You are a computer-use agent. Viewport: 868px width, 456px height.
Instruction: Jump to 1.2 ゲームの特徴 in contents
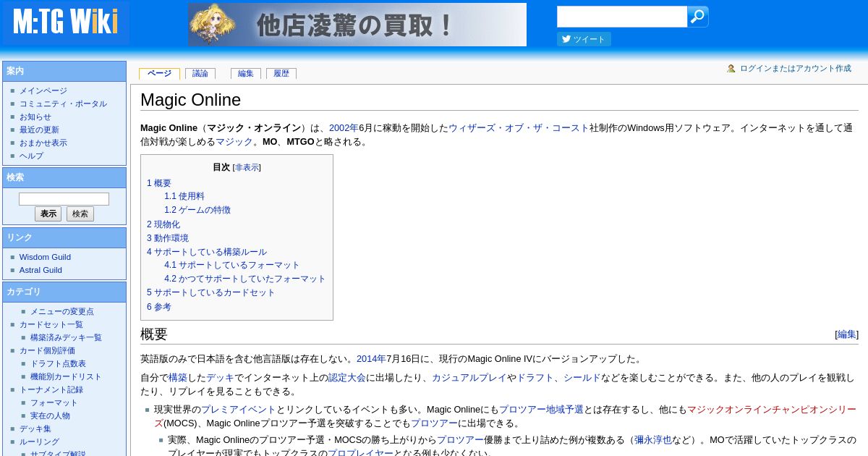tap(197, 210)
